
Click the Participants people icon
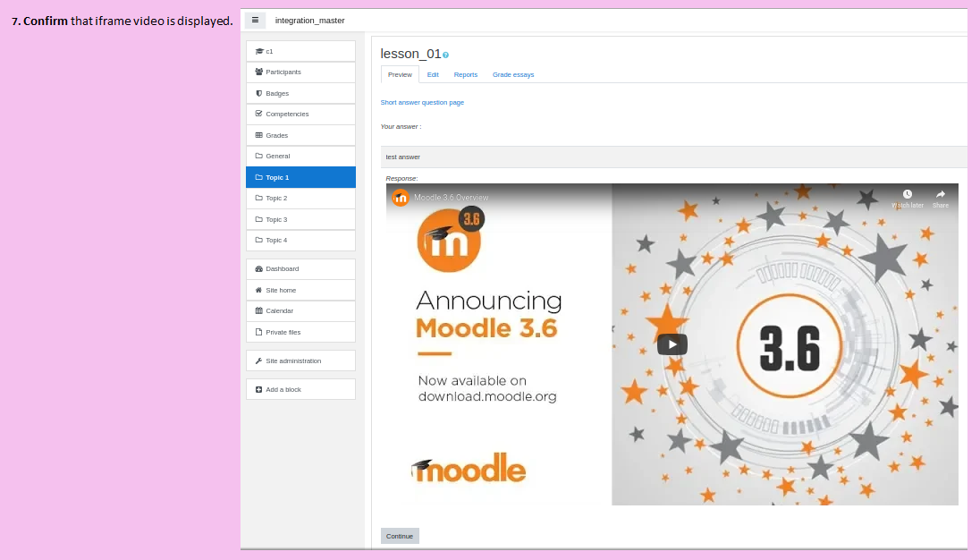click(x=258, y=72)
